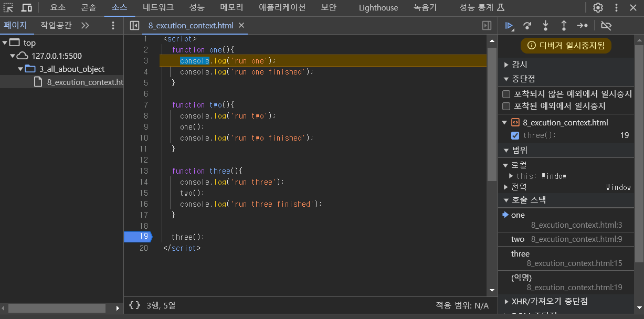
Task: Toggle breakpoint on line 19 gutter
Action: 138,237
